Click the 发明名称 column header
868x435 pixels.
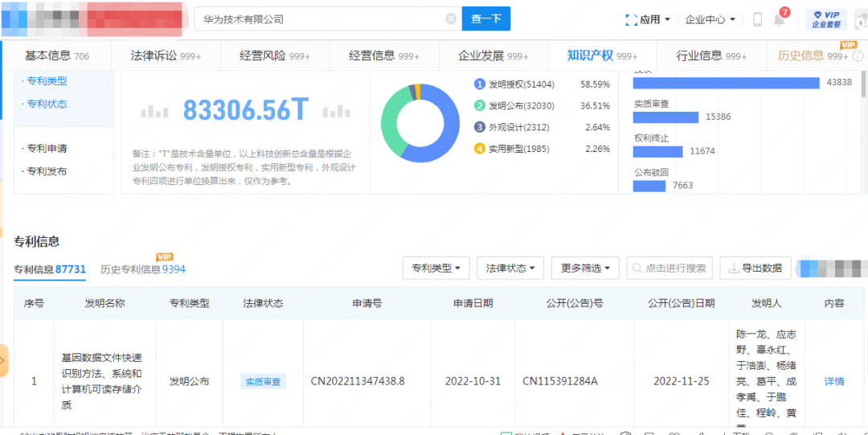pos(104,303)
